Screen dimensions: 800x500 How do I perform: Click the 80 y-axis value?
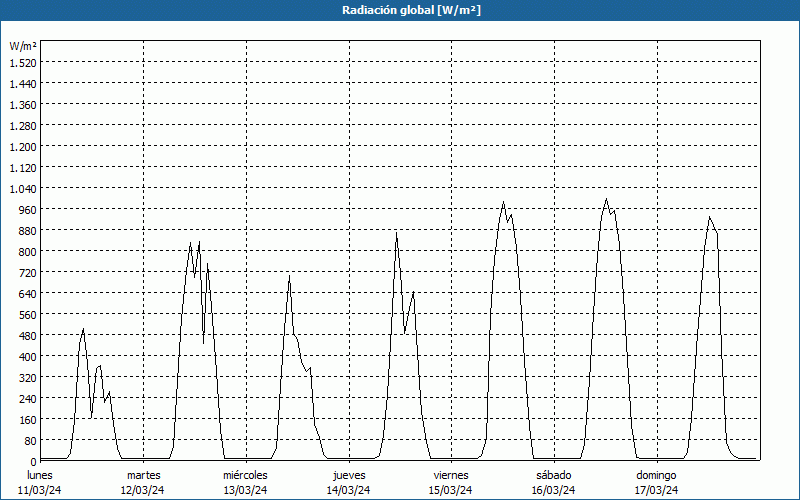[31, 440]
